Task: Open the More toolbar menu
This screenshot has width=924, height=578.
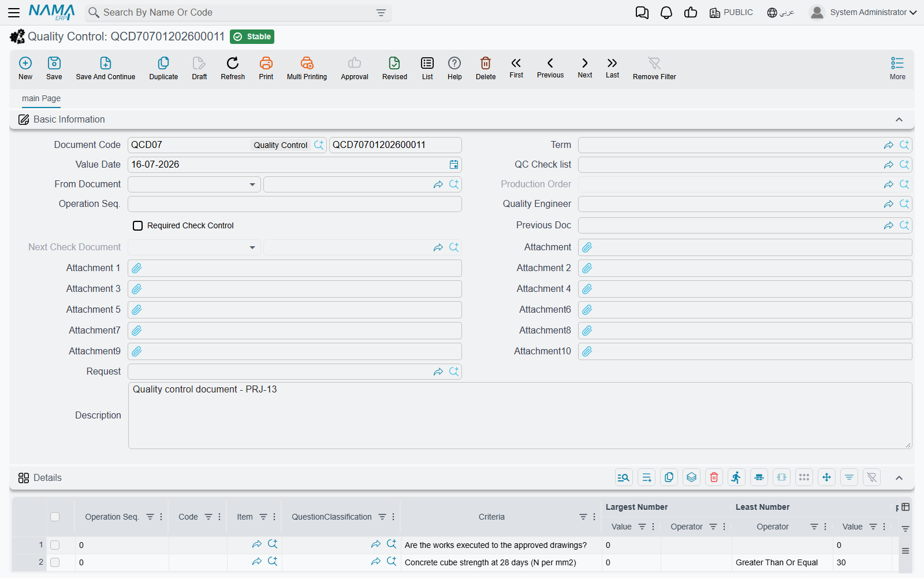Action: [x=897, y=68]
